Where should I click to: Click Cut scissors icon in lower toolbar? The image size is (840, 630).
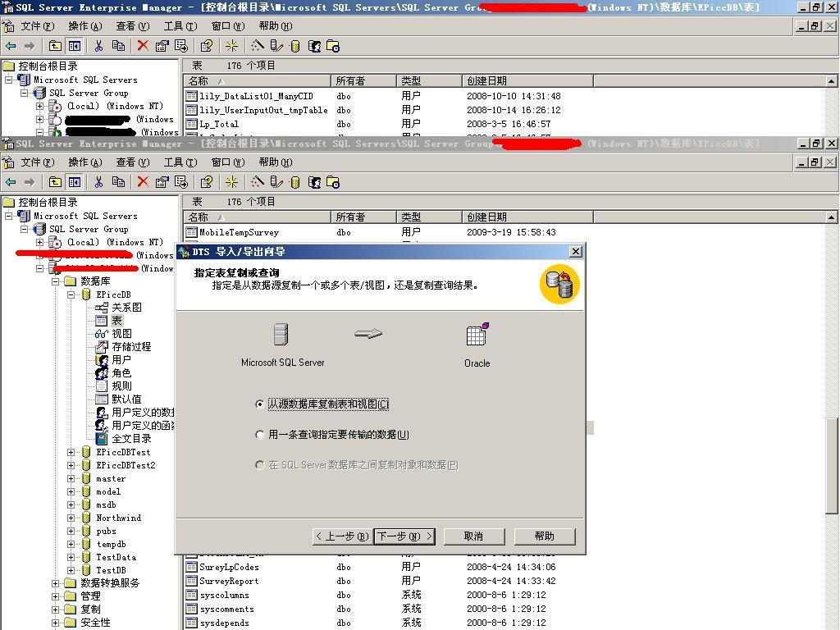(x=98, y=182)
